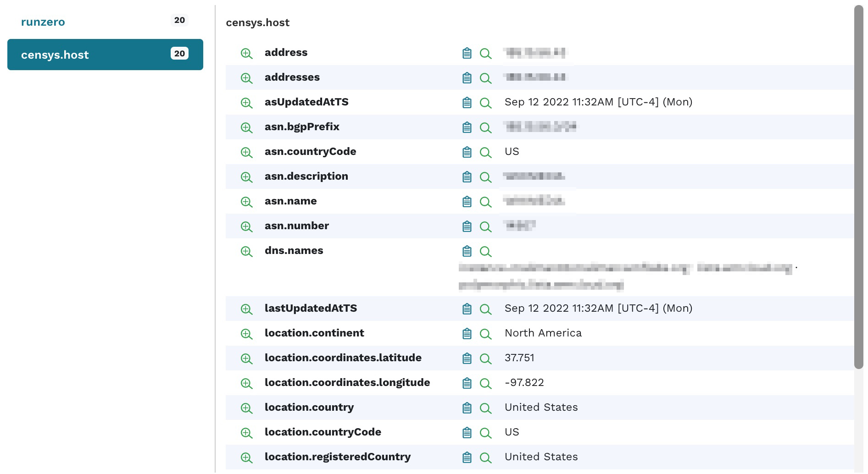Click the 20 count badge on censys.host
This screenshot has height=474, width=868.
pyautogui.click(x=179, y=53)
